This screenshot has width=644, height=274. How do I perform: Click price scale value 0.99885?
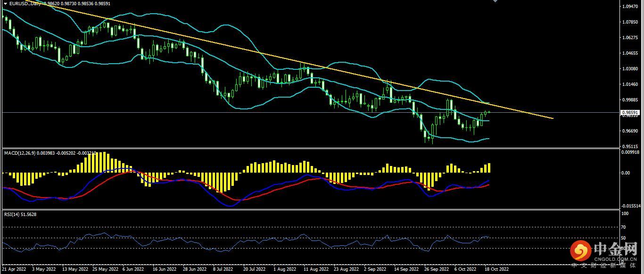click(x=630, y=100)
